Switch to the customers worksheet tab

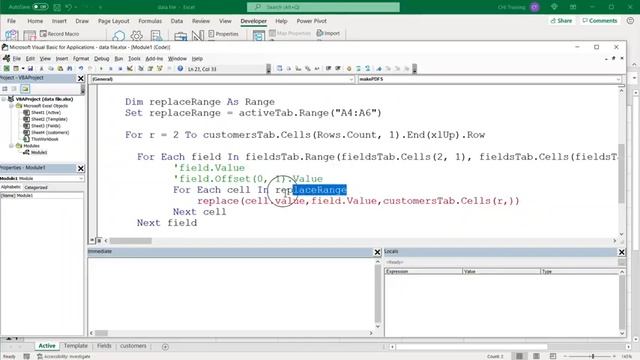[133, 346]
